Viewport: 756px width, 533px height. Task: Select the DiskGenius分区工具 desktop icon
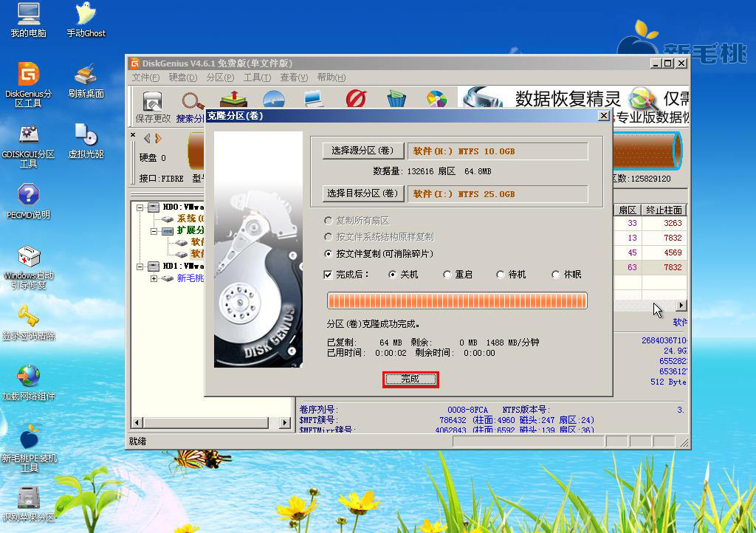tap(29, 85)
